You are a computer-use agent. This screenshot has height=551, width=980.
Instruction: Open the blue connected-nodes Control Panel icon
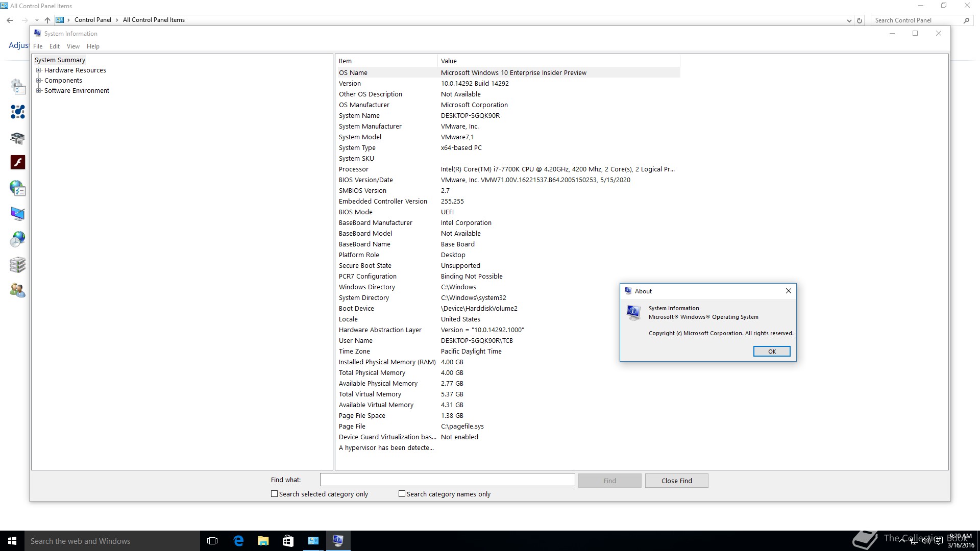(18, 112)
